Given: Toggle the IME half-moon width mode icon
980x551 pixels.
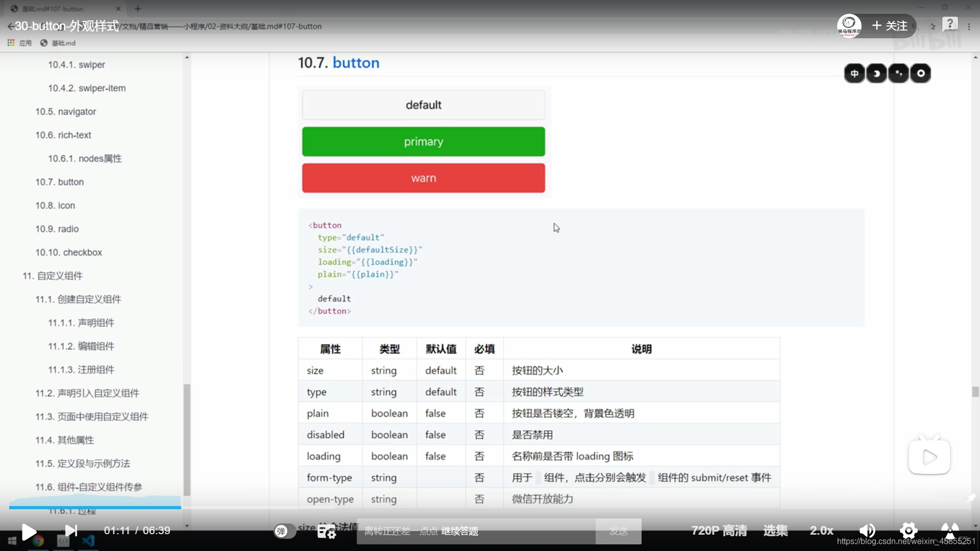Looking at the screenshot, I should coord(876,73).
